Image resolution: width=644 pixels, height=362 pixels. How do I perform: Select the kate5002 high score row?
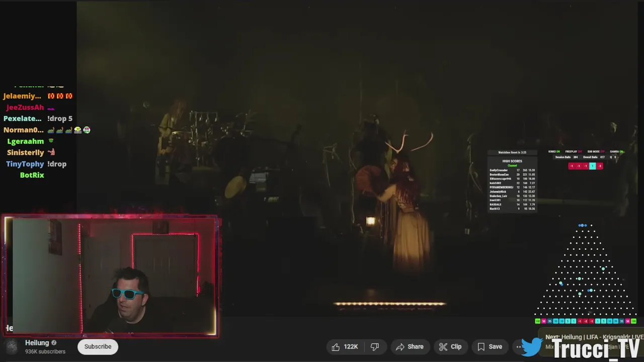(512, 183)
